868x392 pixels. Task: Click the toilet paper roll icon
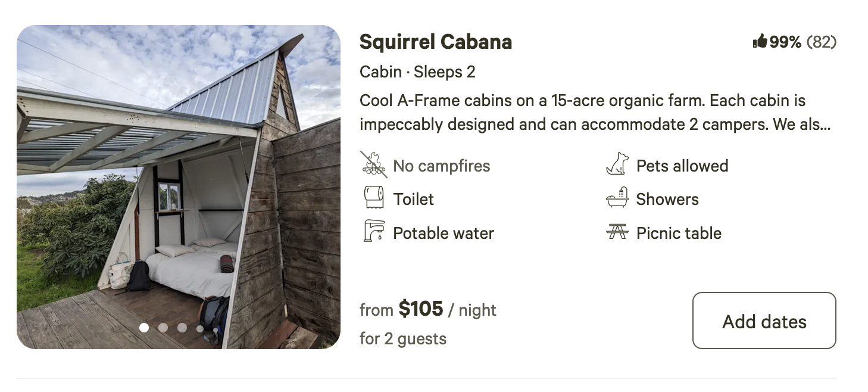(x=374, y=198)
